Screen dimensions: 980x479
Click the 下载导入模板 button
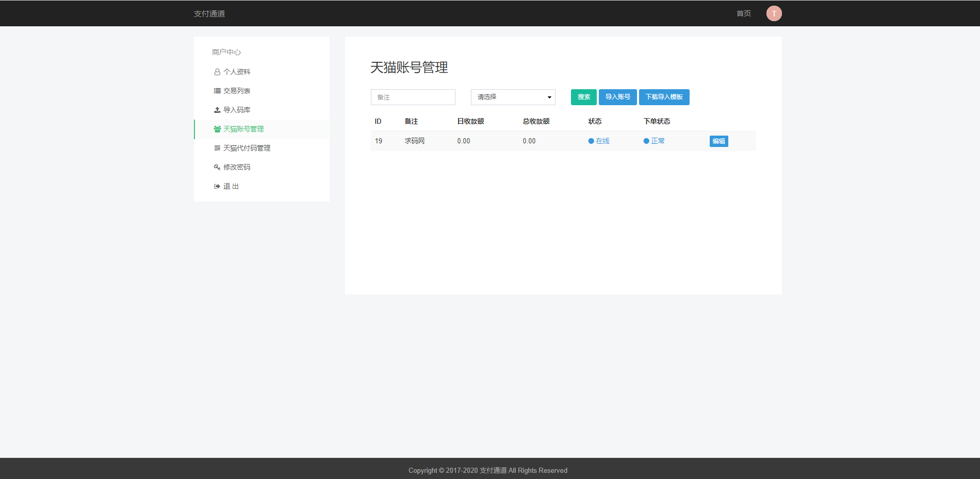[664, 97]
